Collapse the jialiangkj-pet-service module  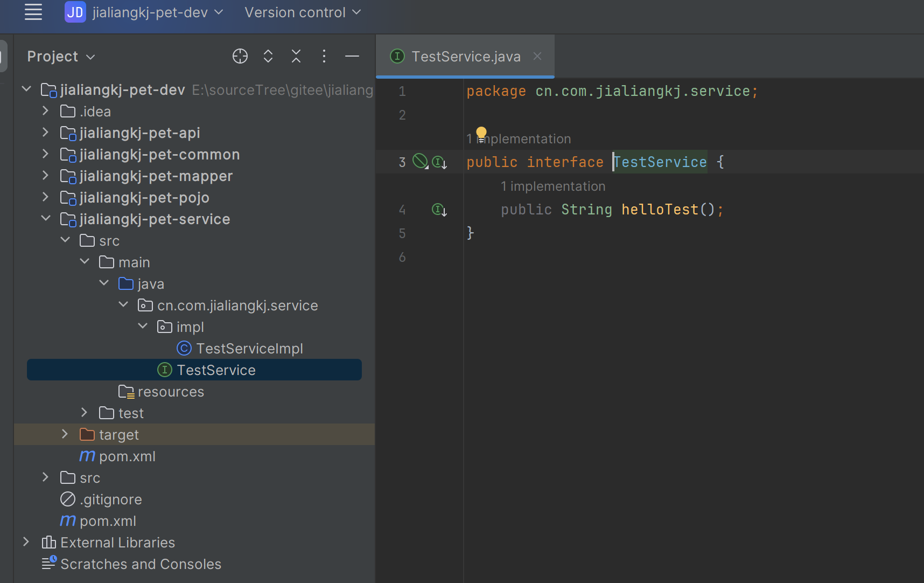pyautogui.click(x=46, y=218)
